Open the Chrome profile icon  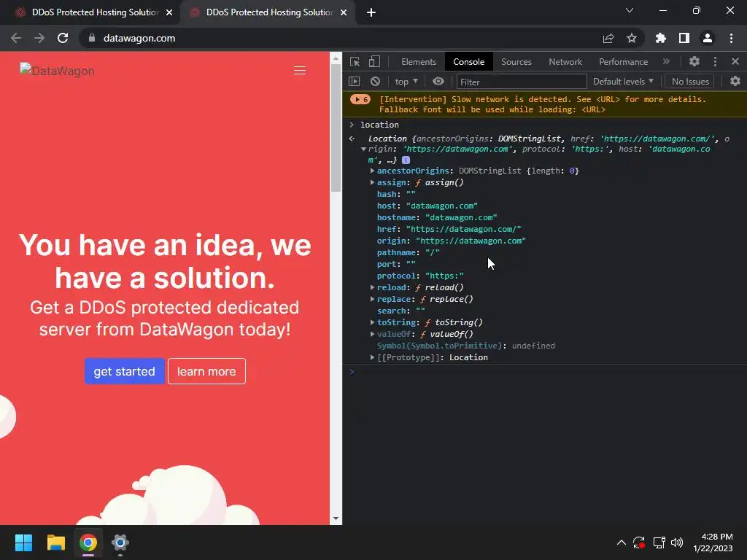click(708, 38)
